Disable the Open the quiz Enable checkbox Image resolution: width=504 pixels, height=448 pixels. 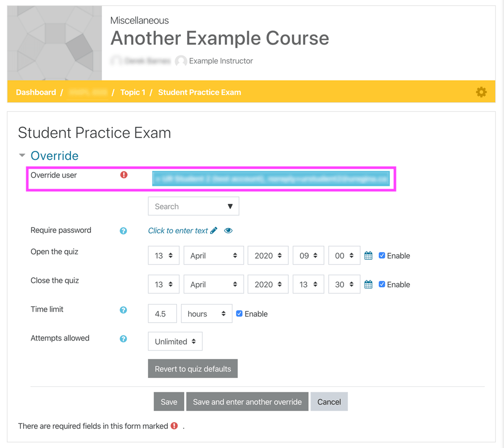[x=381, y=255]
